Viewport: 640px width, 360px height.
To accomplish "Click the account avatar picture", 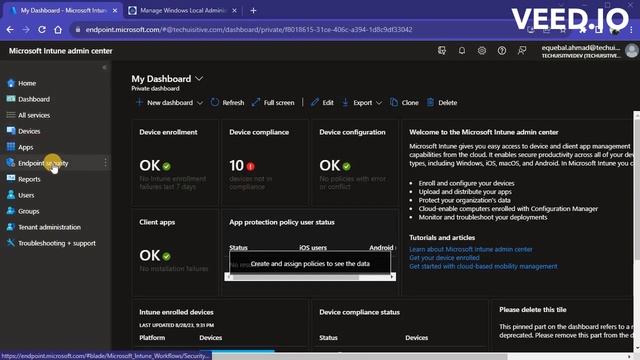I will tap(632, 51).
